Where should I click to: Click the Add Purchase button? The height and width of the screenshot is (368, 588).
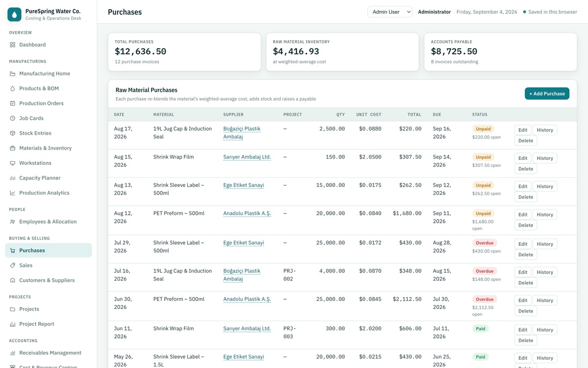point(547,94)
